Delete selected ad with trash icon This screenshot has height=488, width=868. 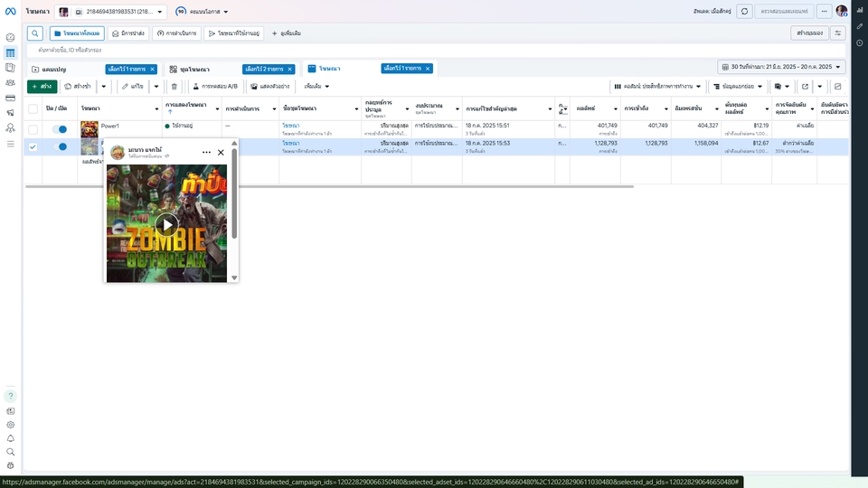tap(175, 86)
